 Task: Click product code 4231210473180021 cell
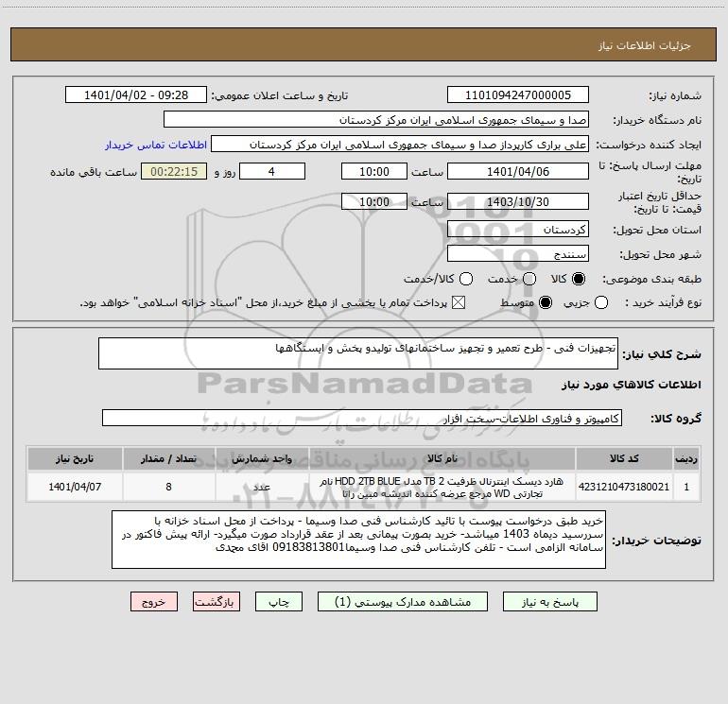point(624,487)
